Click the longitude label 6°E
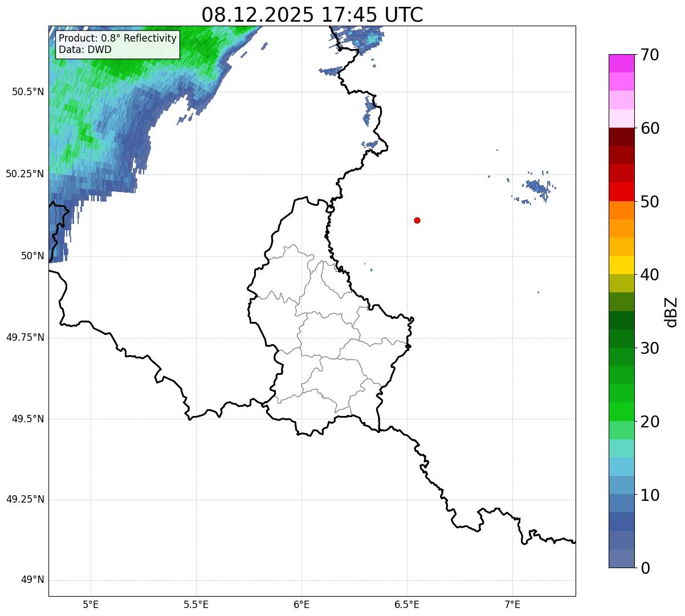This screenshot has height=616, width=685. pyautogui.click(x=301, y=604)
